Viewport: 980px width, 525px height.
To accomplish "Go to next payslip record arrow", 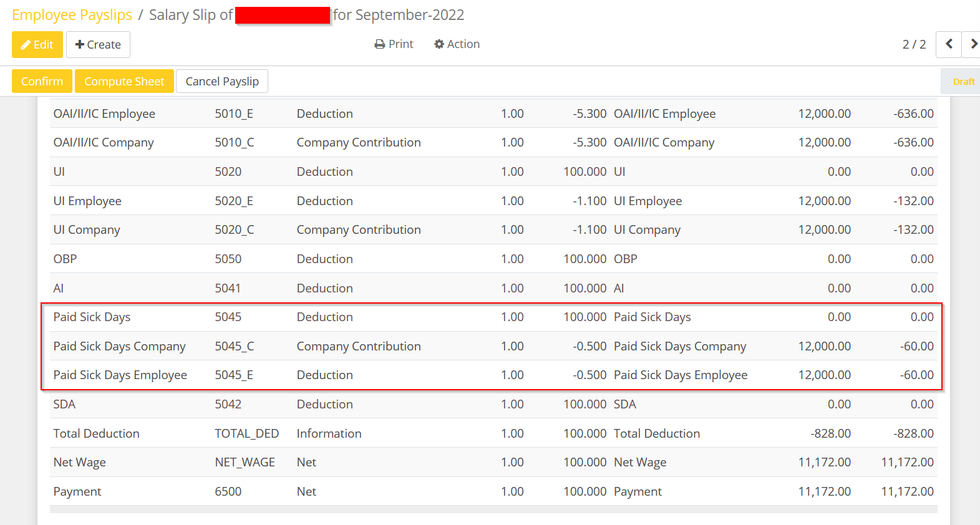I will [x=972, y=44].
